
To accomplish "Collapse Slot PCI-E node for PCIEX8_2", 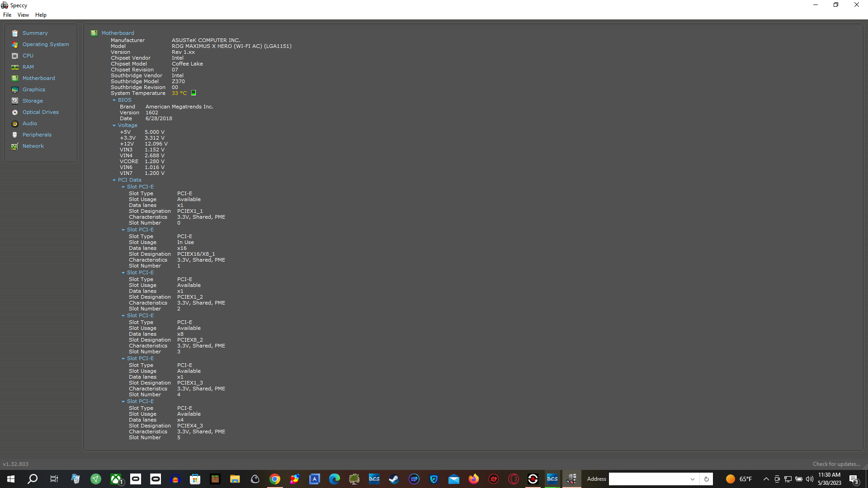I will coord(123,316).
